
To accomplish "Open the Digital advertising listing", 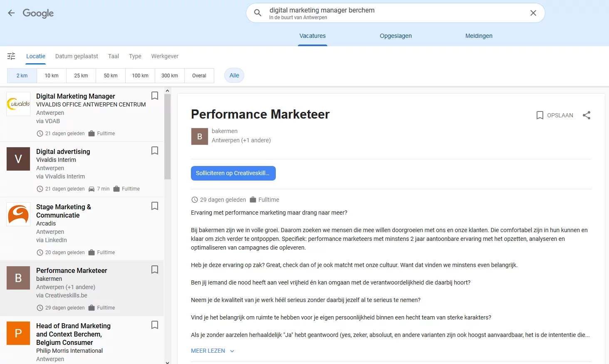I will [x=82, y=170].
